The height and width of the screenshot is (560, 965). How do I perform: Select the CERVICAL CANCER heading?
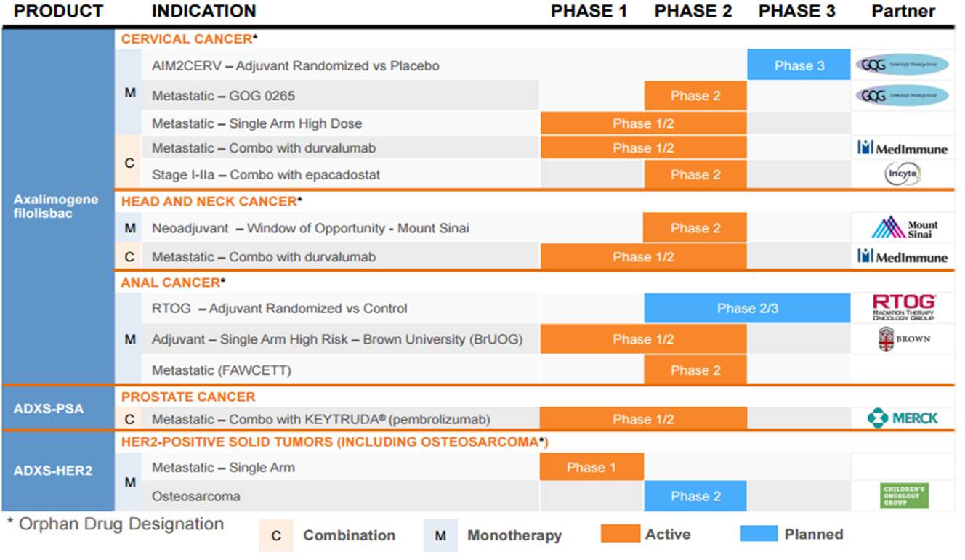(x=187, y=39)
